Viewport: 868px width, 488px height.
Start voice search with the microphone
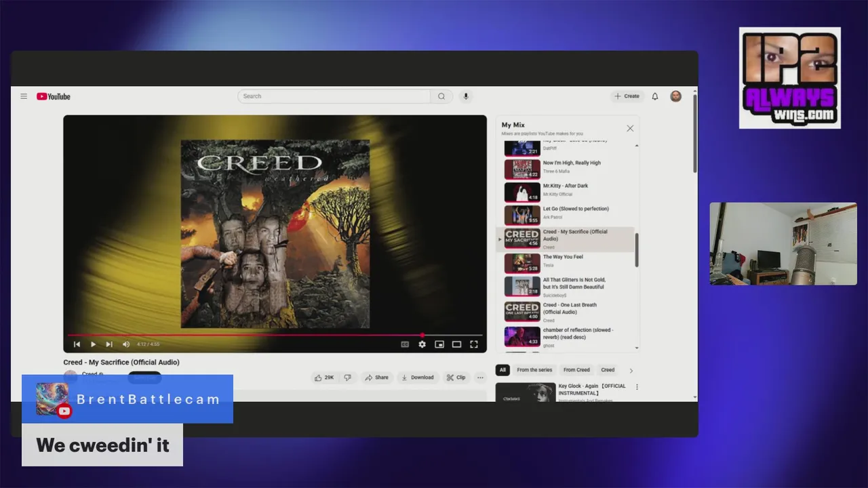coord(466,96)
